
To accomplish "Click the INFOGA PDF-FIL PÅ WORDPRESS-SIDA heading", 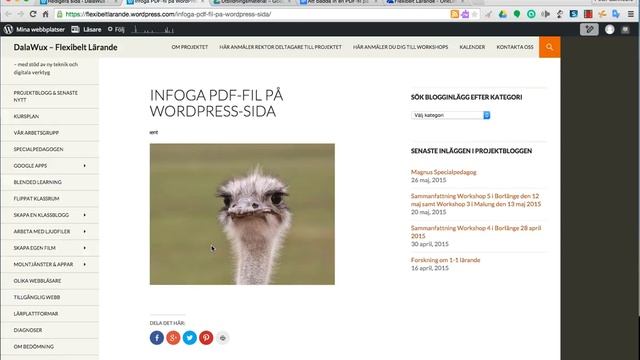I will [216, 103].
